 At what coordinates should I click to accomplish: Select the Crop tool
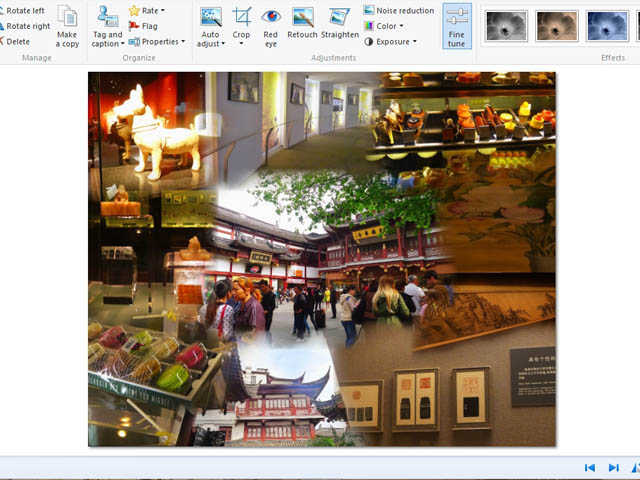241,21
